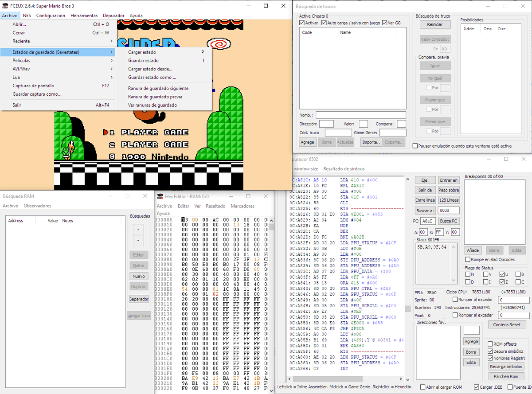The image size is (532, 394).
Task: Toggle Cargar .DEB checkbox
Action: [x=476, y=387]
